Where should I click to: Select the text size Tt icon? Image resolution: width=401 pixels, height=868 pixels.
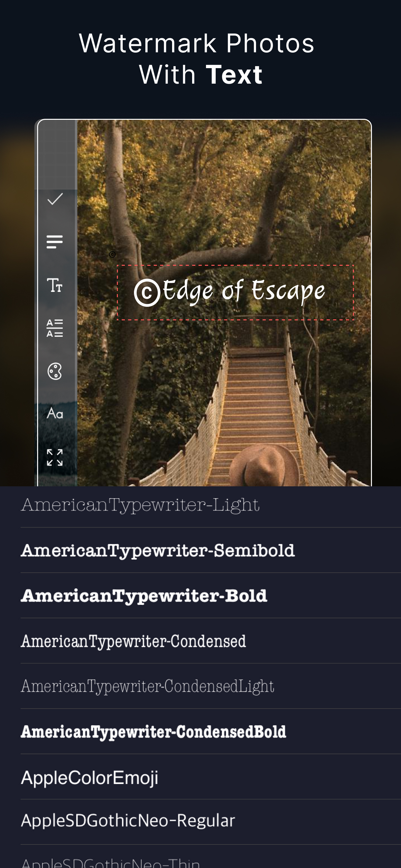coord(55,285)
